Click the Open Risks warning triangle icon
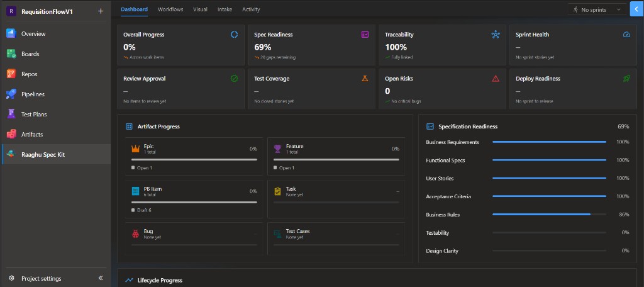The height and width of the screenshot is (287, 644). pyautogui.click(x=496, y=78)
